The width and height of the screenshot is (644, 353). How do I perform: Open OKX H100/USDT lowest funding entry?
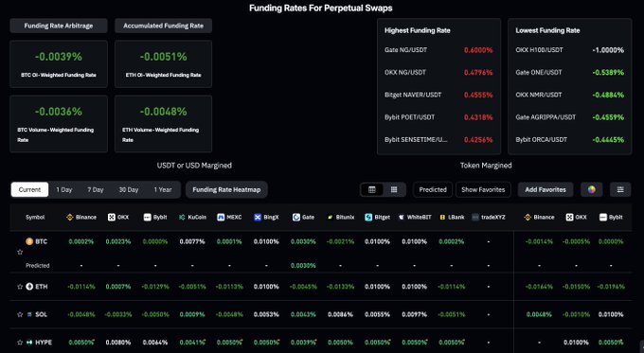tap(570, 50)
